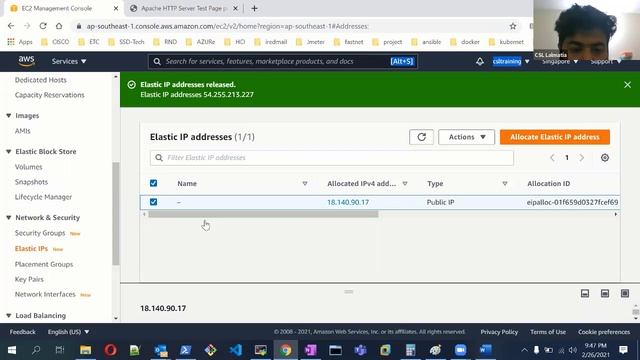This screenshot has width=640, height=360.
Task: Uncheck the 18.140.90.17 row checkbox
Action: point(153,202)
